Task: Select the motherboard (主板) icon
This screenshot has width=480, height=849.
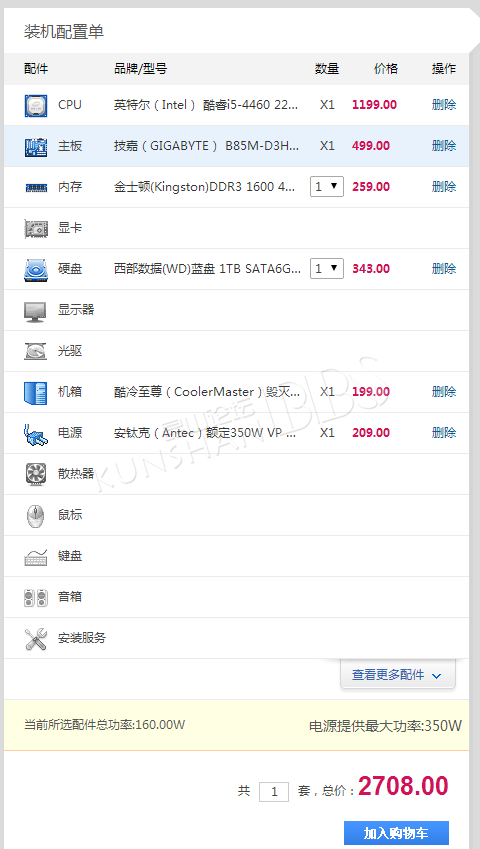Action: click(36, 146)
